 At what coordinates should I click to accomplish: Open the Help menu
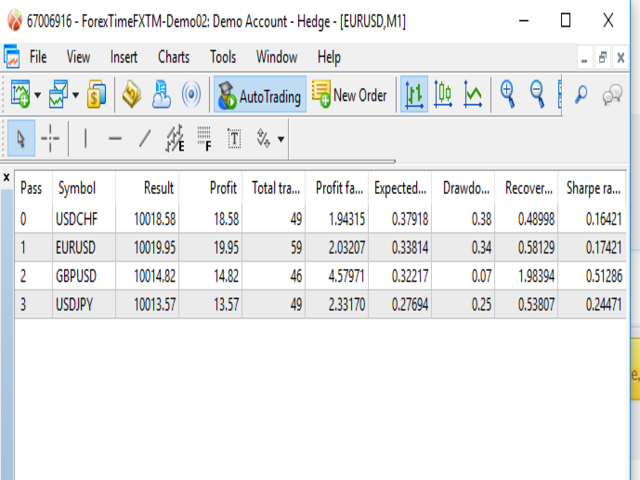point(329,57)
